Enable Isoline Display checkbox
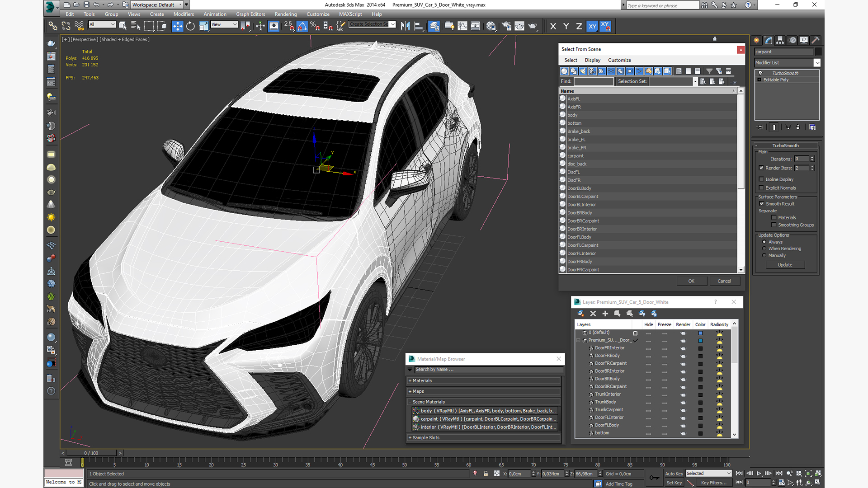This screenshot has height=488, width=868. [x=761, y=179]
